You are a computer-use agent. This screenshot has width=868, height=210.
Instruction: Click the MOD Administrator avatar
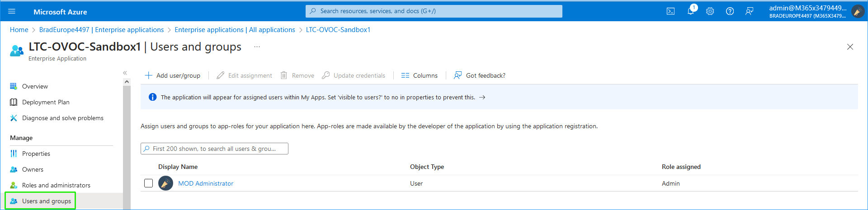(x=165, y=183)
